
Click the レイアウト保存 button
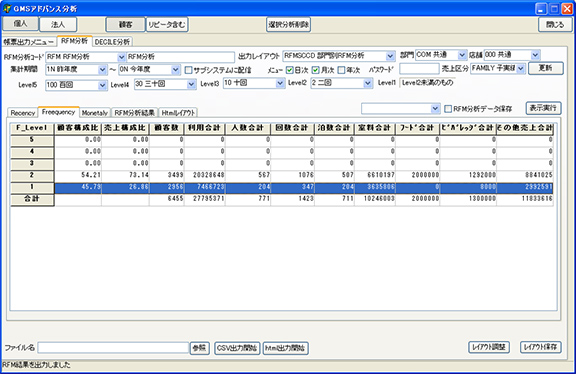point(541,347)
